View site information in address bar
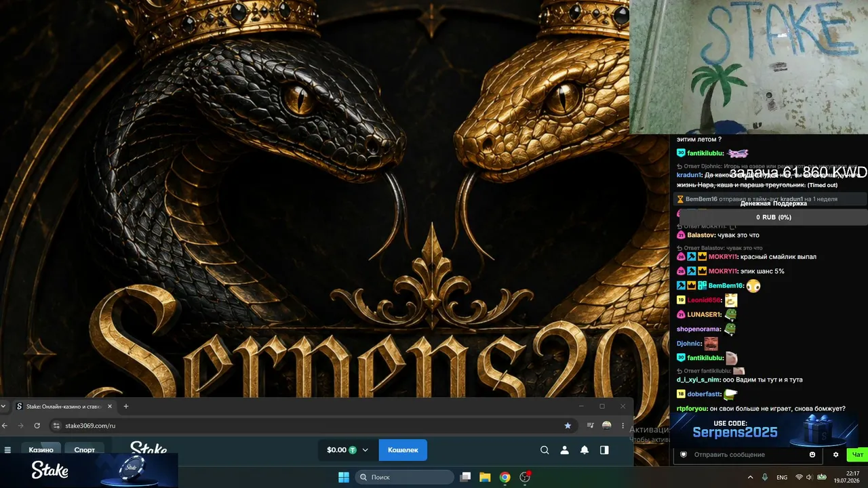The image size is (868, 488). (x=57, y=426)
